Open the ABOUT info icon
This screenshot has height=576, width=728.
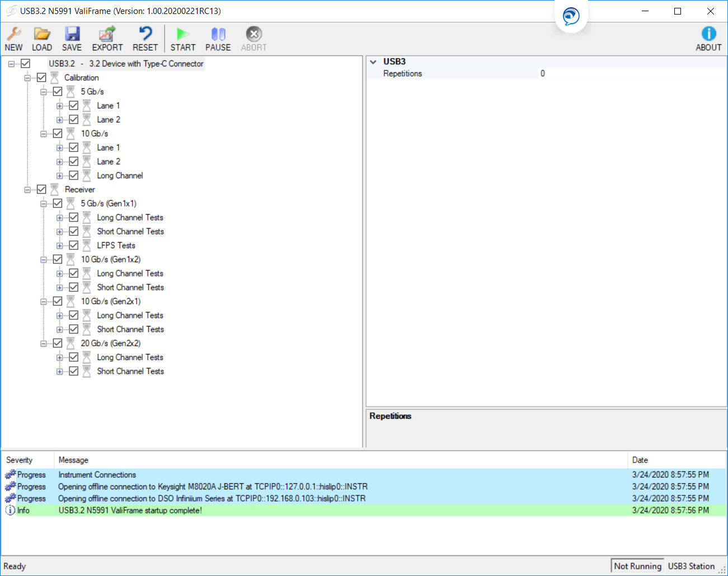(708, 38)
